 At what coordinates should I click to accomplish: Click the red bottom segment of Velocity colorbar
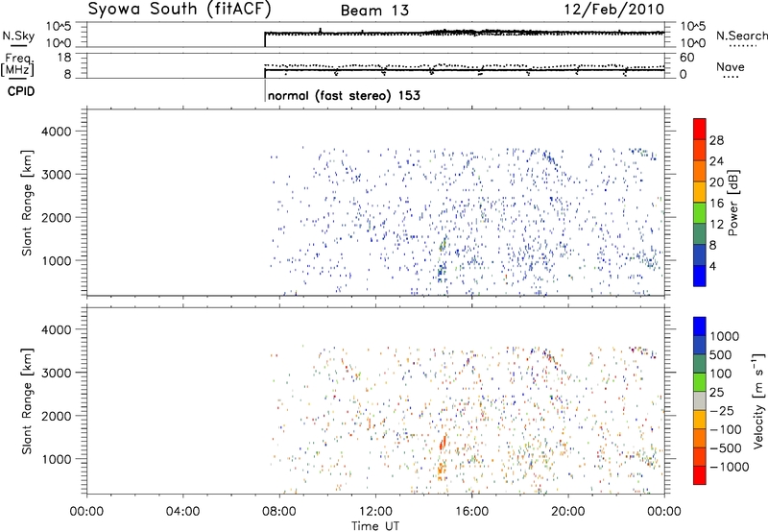coord(700,475)
